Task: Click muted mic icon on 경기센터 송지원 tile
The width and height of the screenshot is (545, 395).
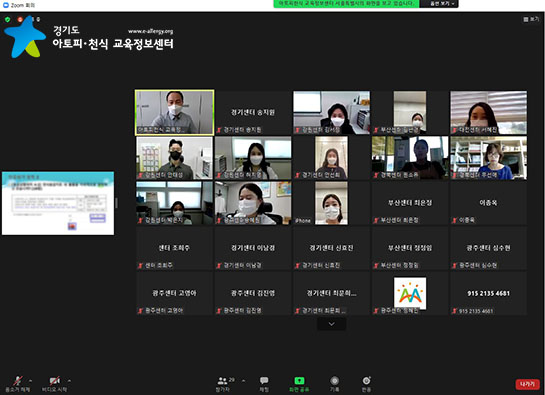Action: pyautogui.click(x=219, y=130)
